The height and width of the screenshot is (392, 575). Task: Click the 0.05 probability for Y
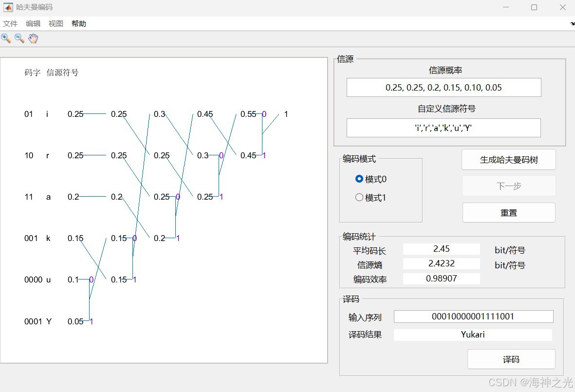75,321
